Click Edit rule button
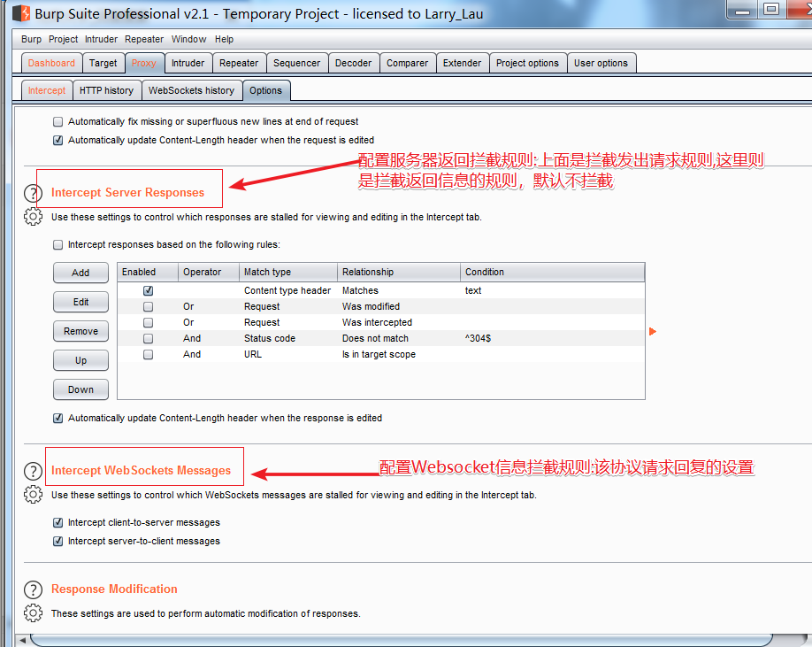The image size is (812, 647). [x=80, y=302]
